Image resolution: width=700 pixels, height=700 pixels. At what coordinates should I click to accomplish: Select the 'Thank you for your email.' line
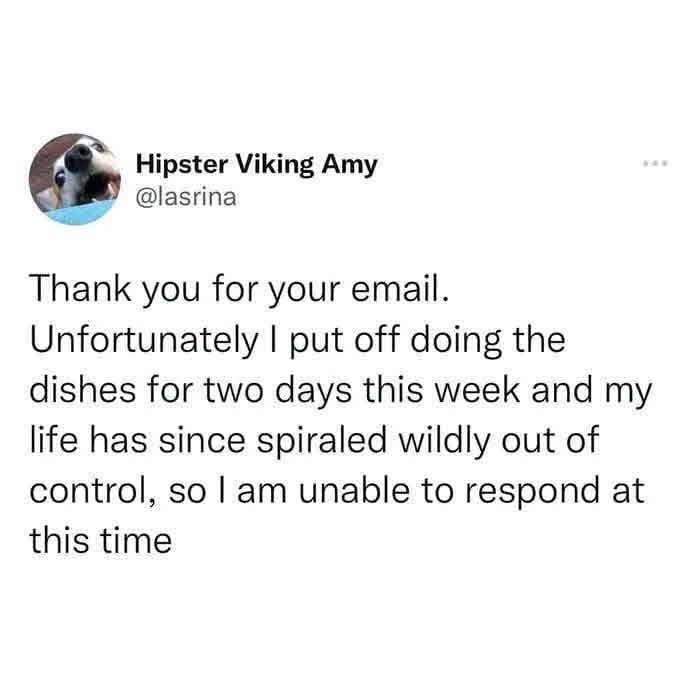239,290
